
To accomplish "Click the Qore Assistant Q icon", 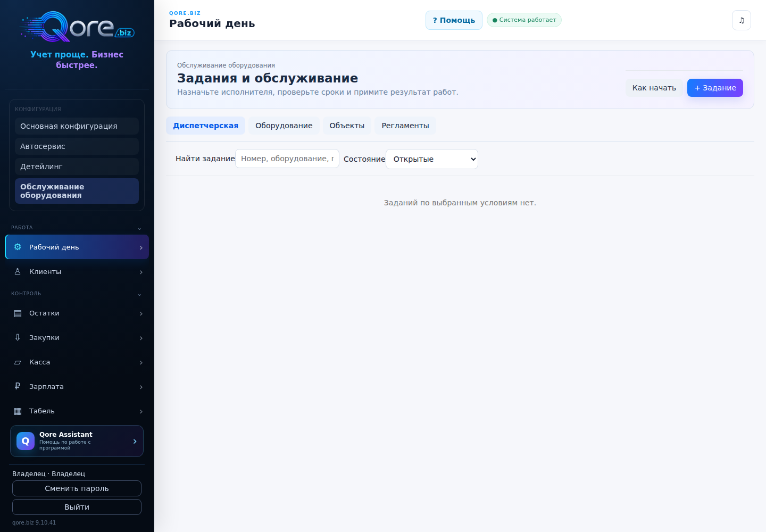I will pyautogui.click(x=26, y=441).
